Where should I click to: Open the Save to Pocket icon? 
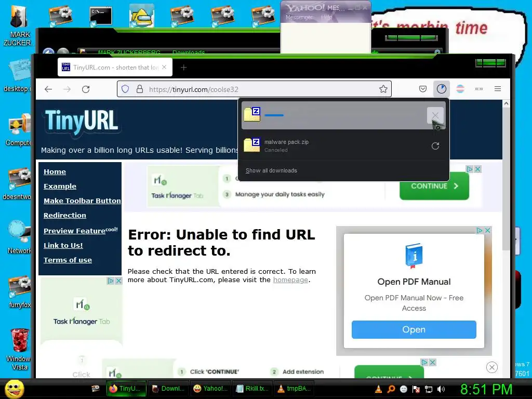click(x=423, y=89)
